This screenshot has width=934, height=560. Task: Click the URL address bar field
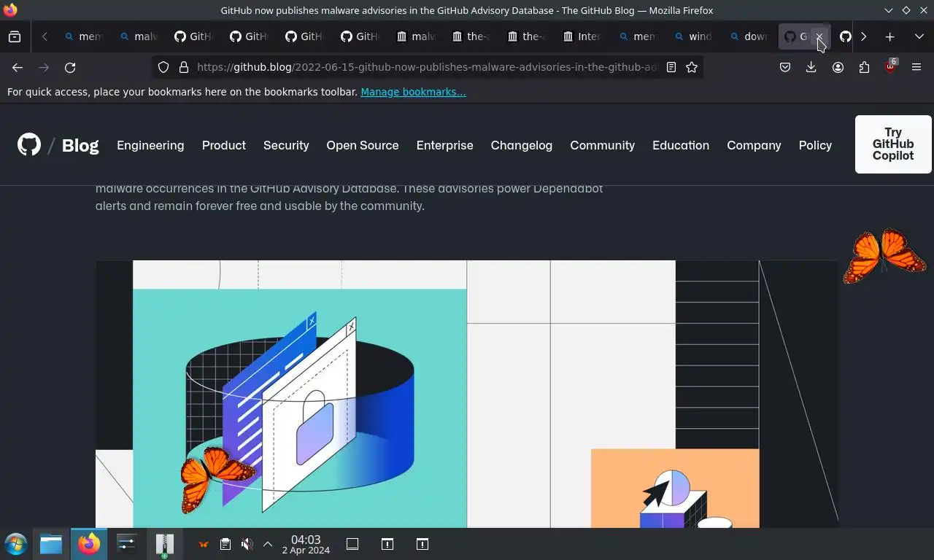427,67
